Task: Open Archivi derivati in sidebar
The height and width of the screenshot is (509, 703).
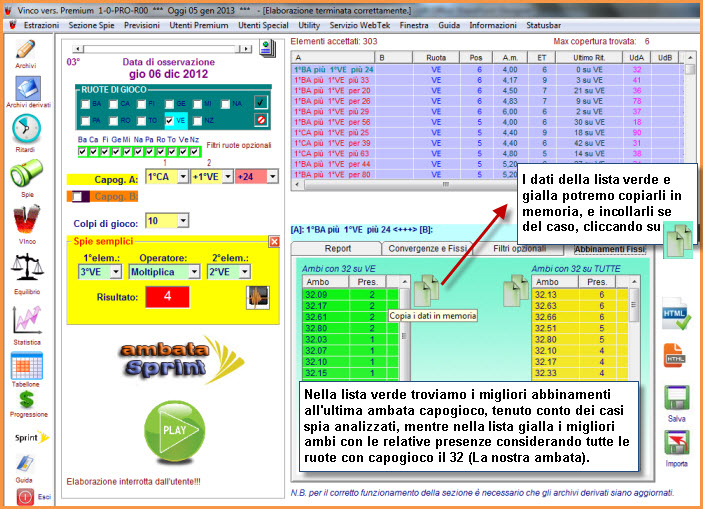Action: (28, 88)
